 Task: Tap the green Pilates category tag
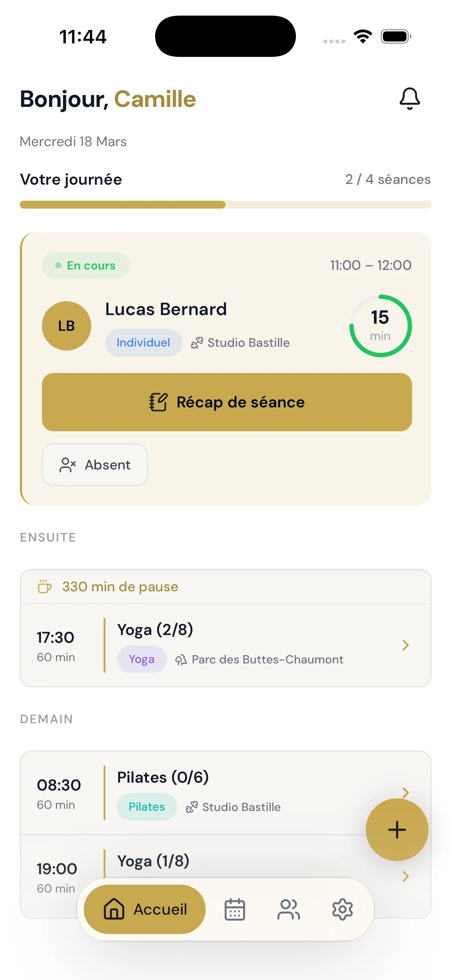147,807
